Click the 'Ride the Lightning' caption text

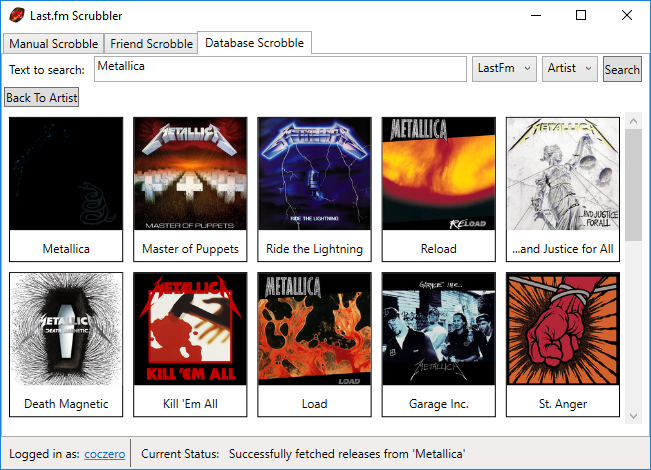click(314, 249)
